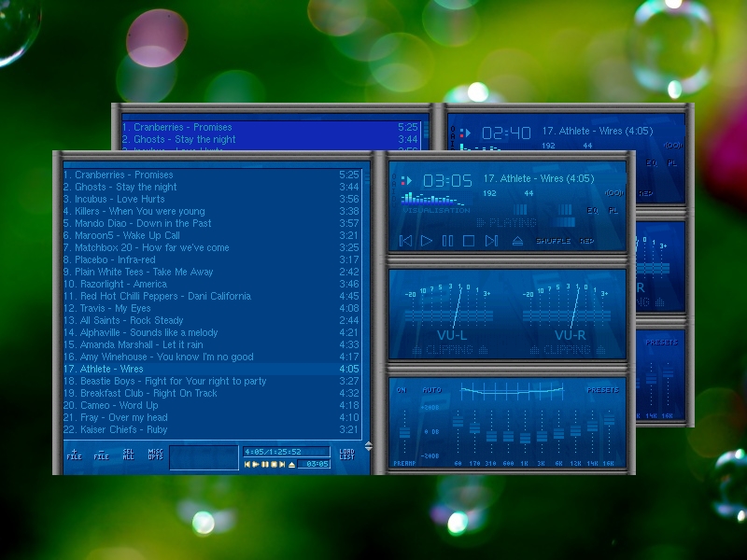Click playlist mini eject icon
747x560 pixels.
[x=291, y=464]
